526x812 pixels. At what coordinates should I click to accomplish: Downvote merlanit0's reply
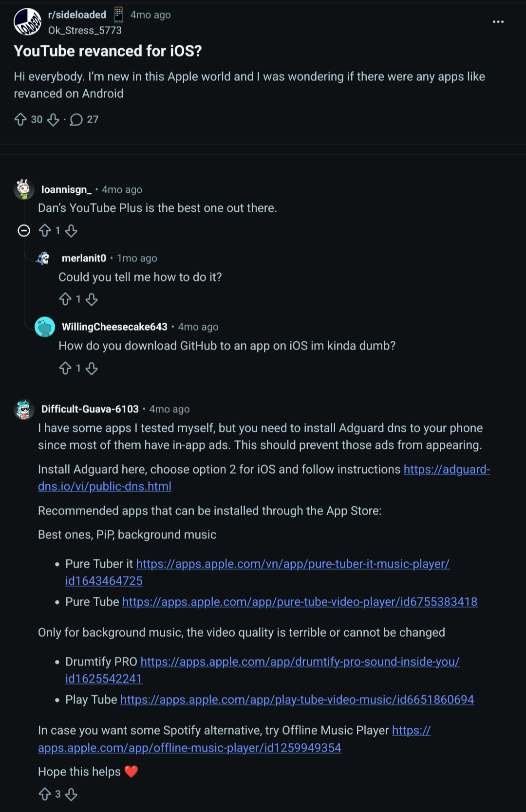point(92,299)
